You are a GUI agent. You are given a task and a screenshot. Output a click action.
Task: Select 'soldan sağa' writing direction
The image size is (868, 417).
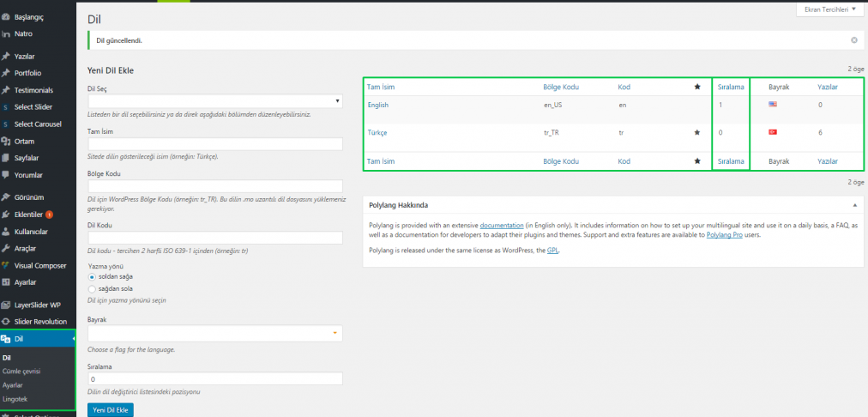(92, 276)
